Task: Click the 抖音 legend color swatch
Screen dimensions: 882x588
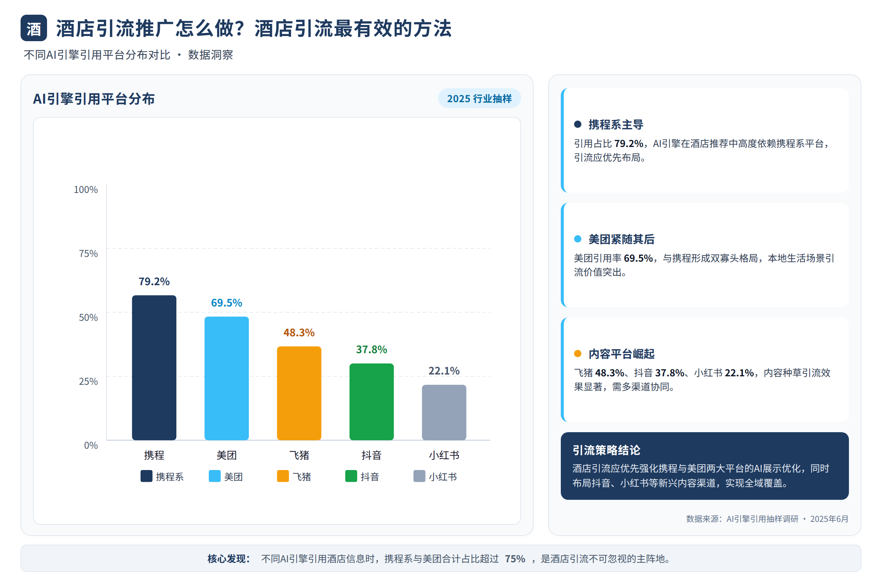Action: click(x=351, y=476)
